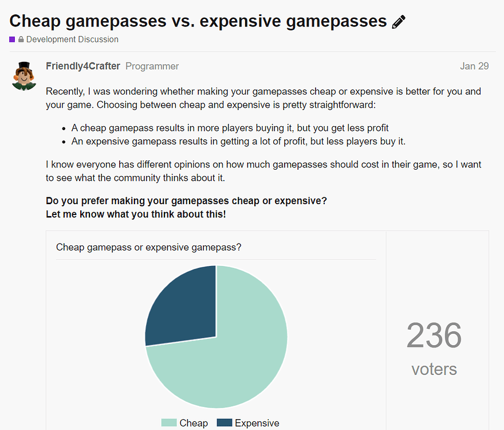504x430 pixels.
Task: Select the Cheap legend color swatch
Action: point(168,423)
